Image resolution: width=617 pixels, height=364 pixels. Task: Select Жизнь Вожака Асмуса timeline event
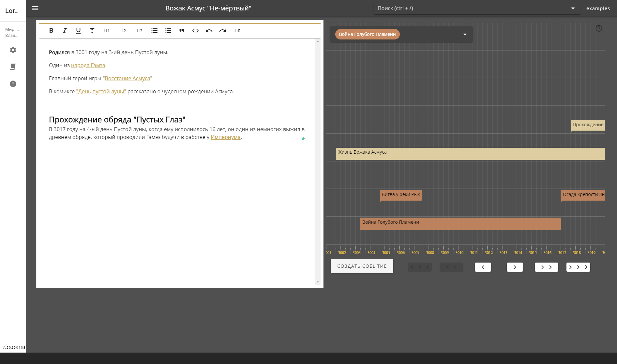[x=470, y=154]
